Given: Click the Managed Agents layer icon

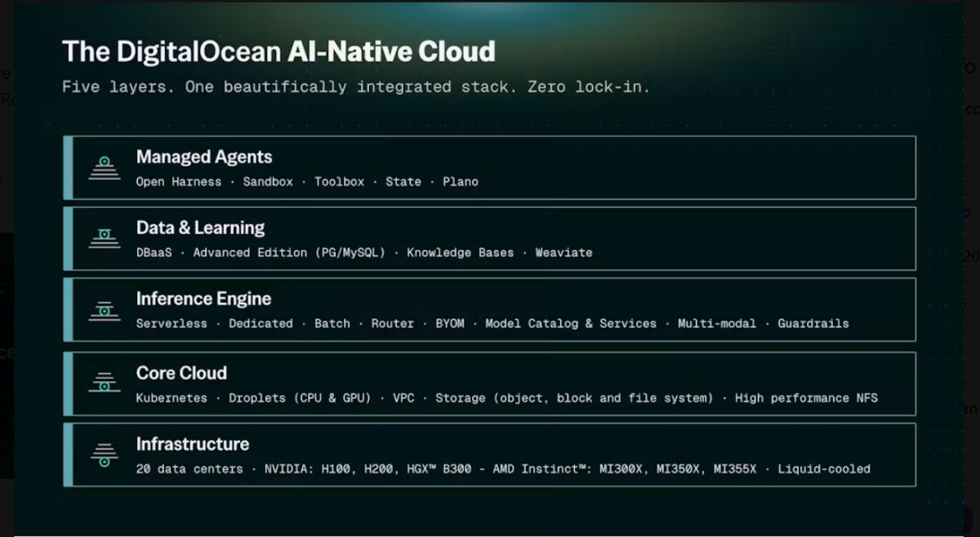Looking at the screenshot, I should 105,167.
